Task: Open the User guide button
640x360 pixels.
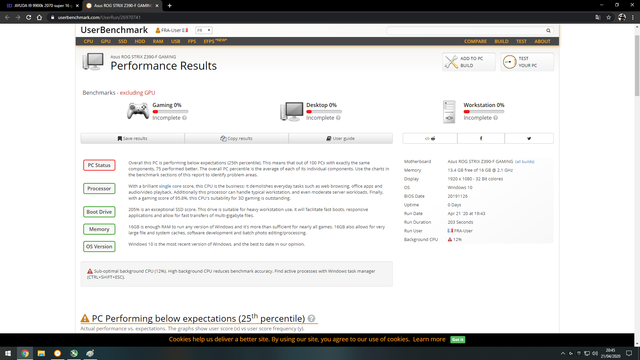Action: [x=340, y=138]
